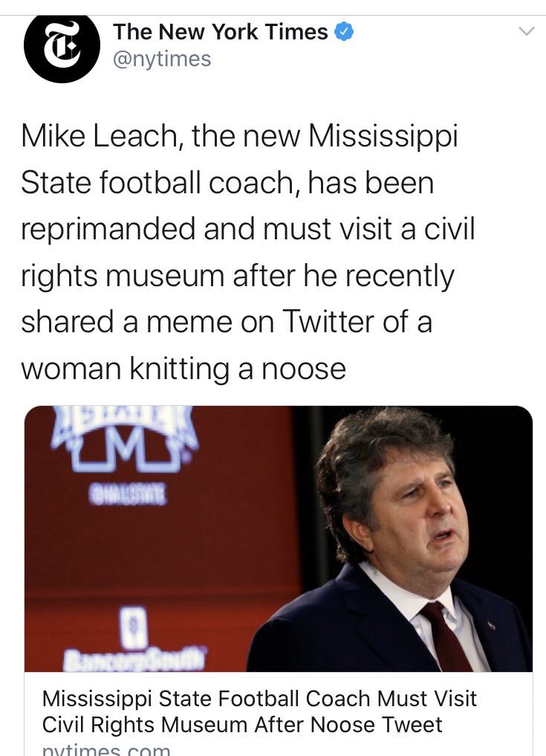Open The New York Times display name
The image size is (546, 756).
tap(221, 32)
